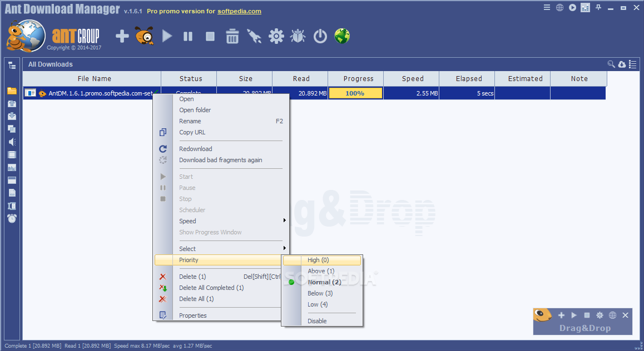Open Properties from the context menu
This screenshot has height=351, width=644.
coord(219,315)
